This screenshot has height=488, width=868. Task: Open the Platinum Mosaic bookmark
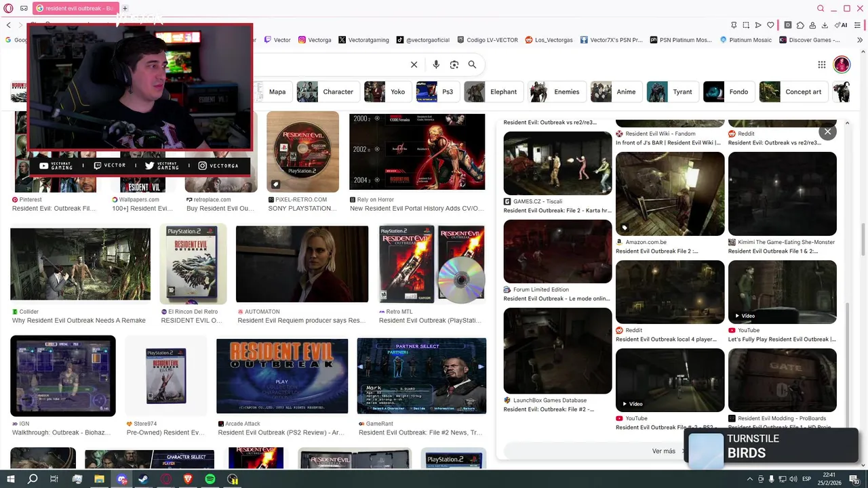coord(745,40)
